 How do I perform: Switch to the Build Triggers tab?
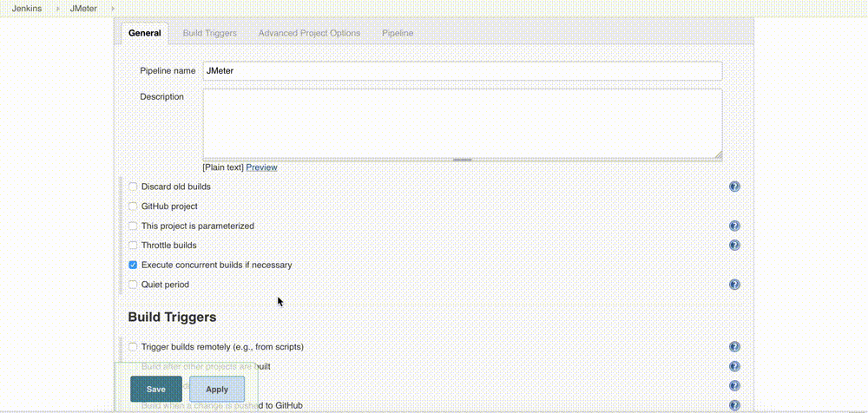point(209,33)
